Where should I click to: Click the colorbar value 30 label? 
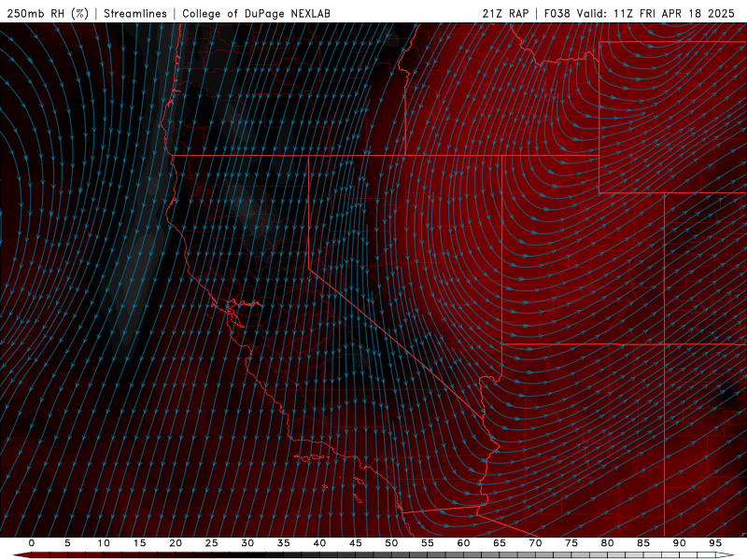point(247,543)
